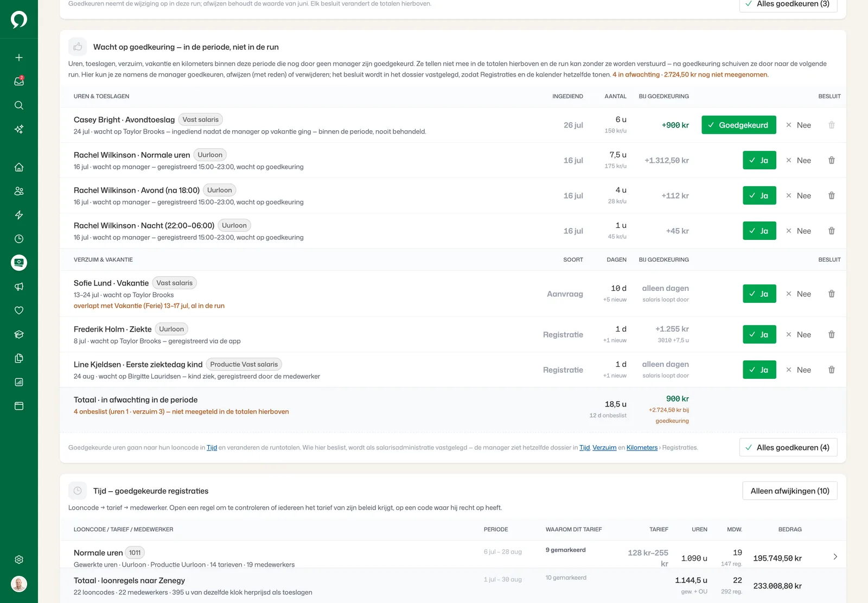
Task: Open the Kilometers link in footer note
Action: [642, 448]
